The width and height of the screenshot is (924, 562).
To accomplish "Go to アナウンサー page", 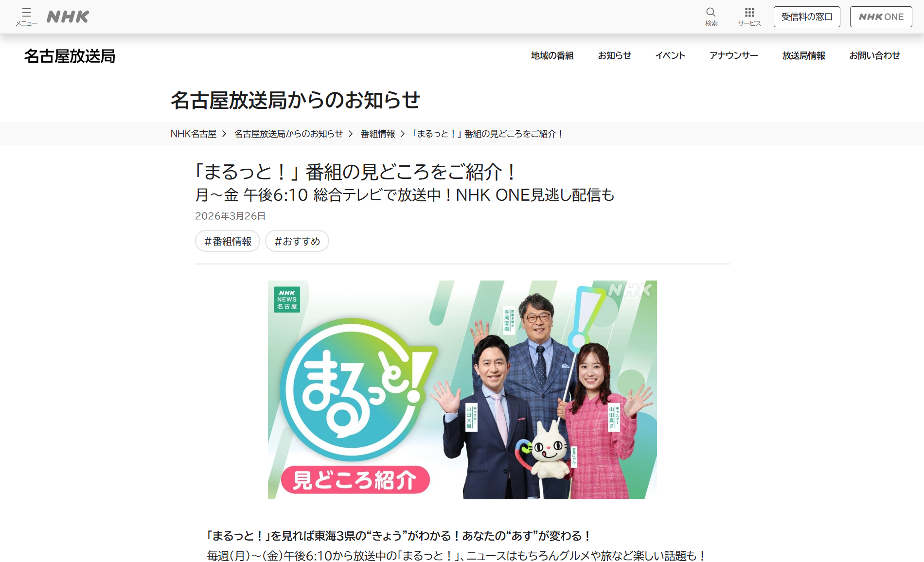I will tap(733, 56).
